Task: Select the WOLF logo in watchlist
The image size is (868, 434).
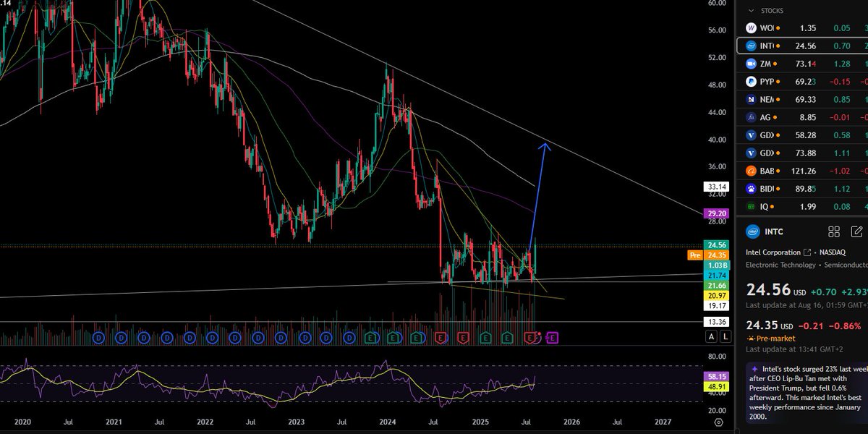Action: click(x=751, y=28)
